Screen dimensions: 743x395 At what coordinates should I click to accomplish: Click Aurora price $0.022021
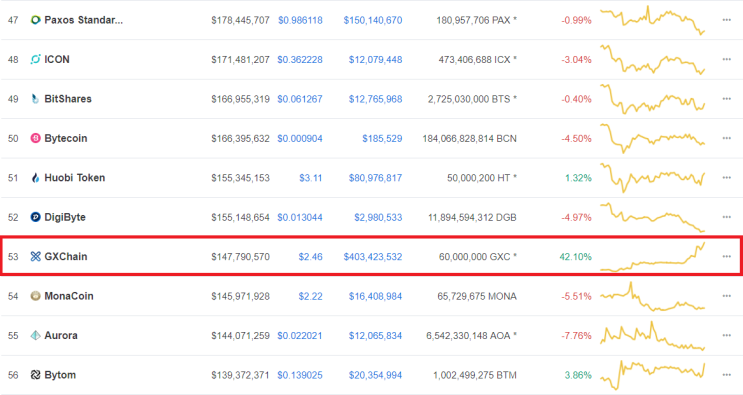[x=300, y=336]
